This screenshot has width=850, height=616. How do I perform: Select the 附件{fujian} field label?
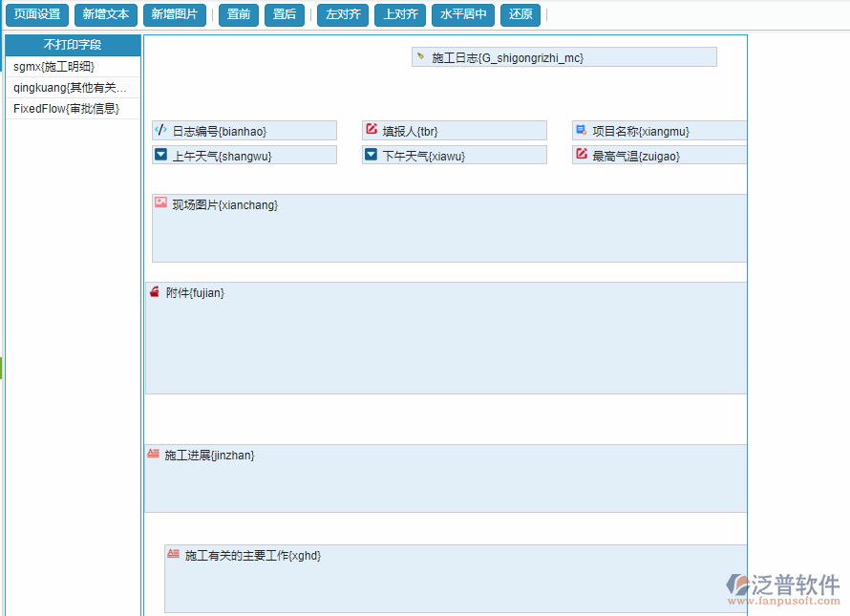click(195, 293)
